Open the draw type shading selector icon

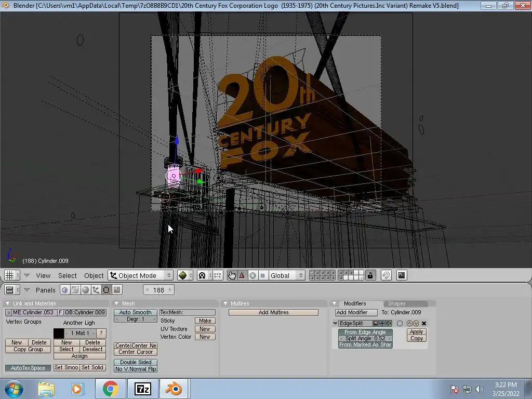pyautogui.click(x=185, y=275)
